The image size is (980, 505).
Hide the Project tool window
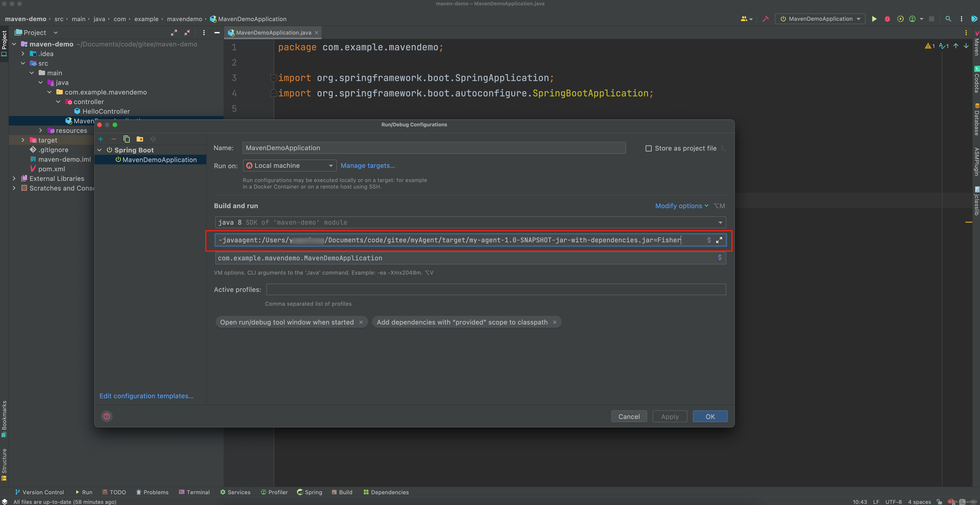(217, 33)
